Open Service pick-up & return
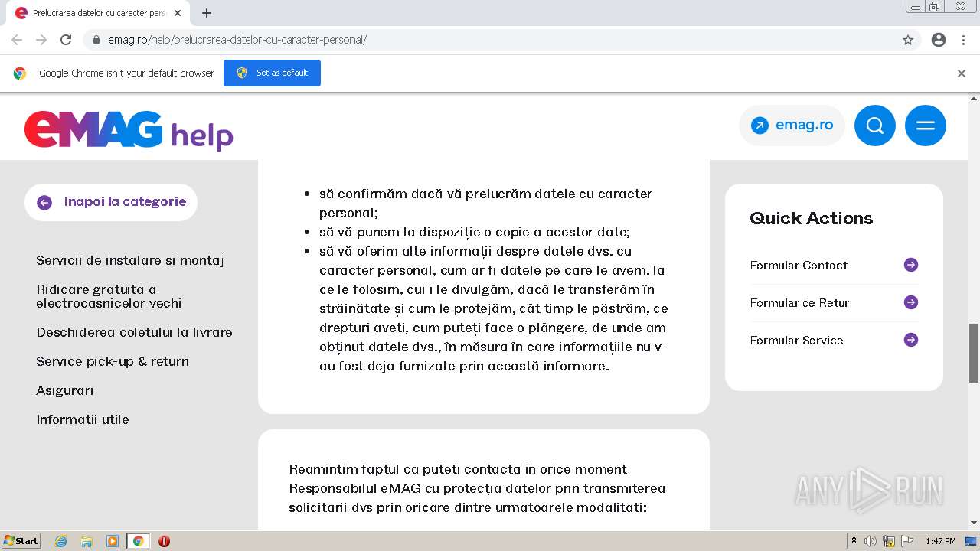Screen dimensions: 980x551 point(113,361)
